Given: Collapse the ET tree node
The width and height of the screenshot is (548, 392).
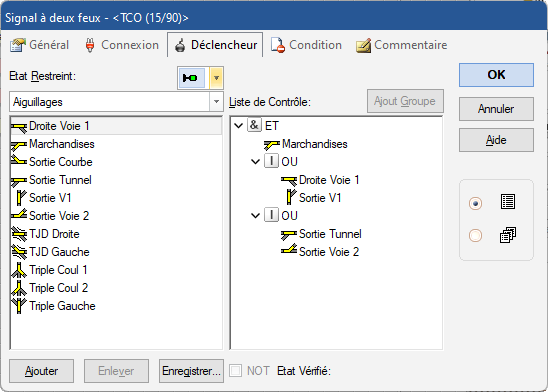Looking at the screenshot, I should (x=239, y=125).
